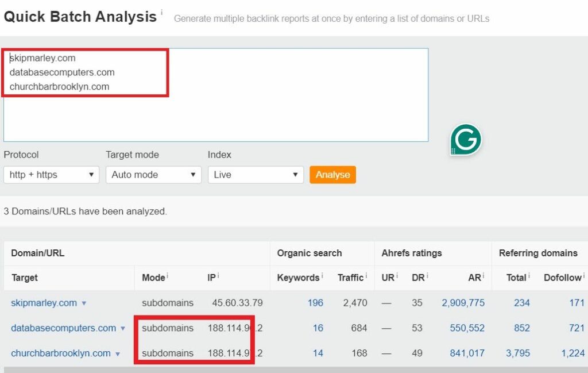Sort table by the IP column header
The height and width of the screenshot is (373, 588).
tap(211, 278)
